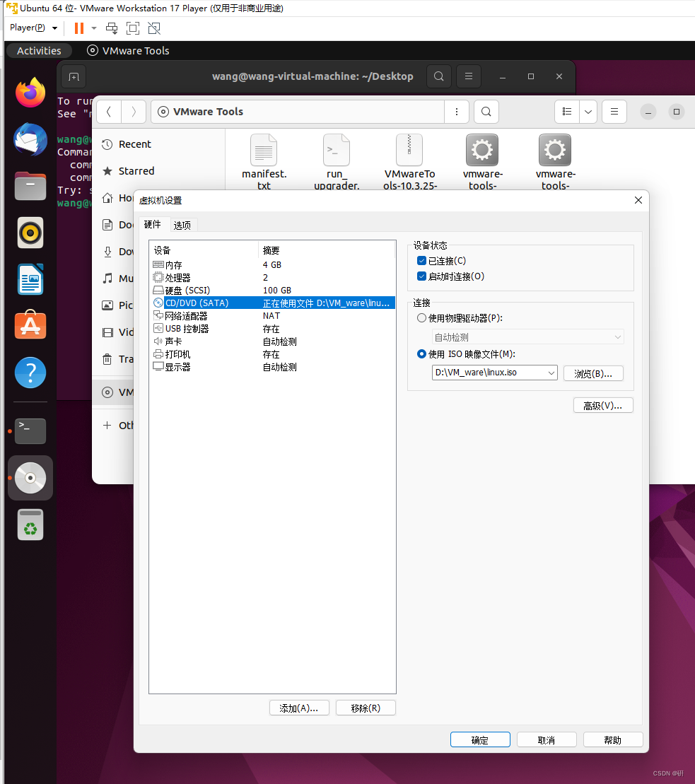Select the 网络适配器 device in the list
Viewport: 695px width, 784px height.
(x=187, y=315)
